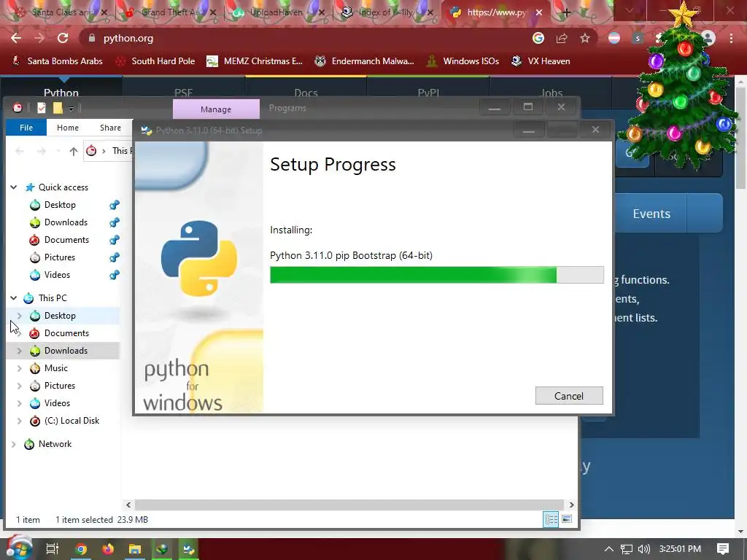Expand Videos under This PC
Viewport: 747px width, 560px height.
pos(20,403)
